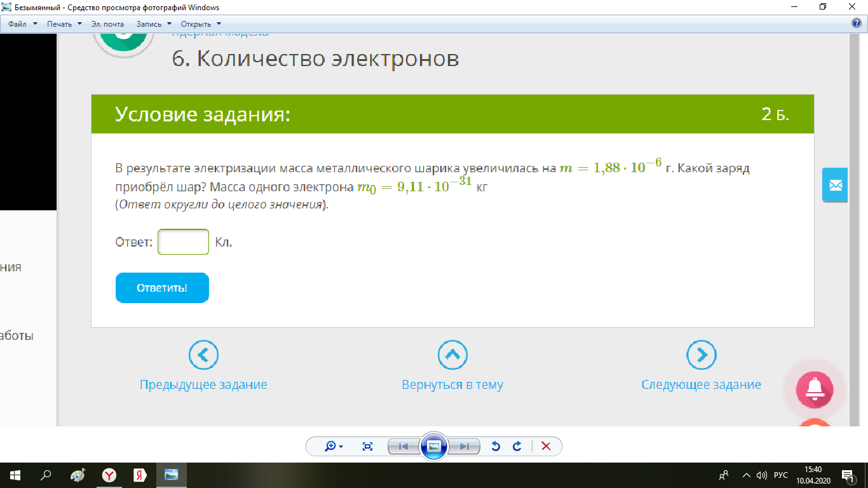Screen dimensions: 868x488
Task: Click the 6. Количество электронов heading
Action: pyautogui.click(x=315, y=59)
